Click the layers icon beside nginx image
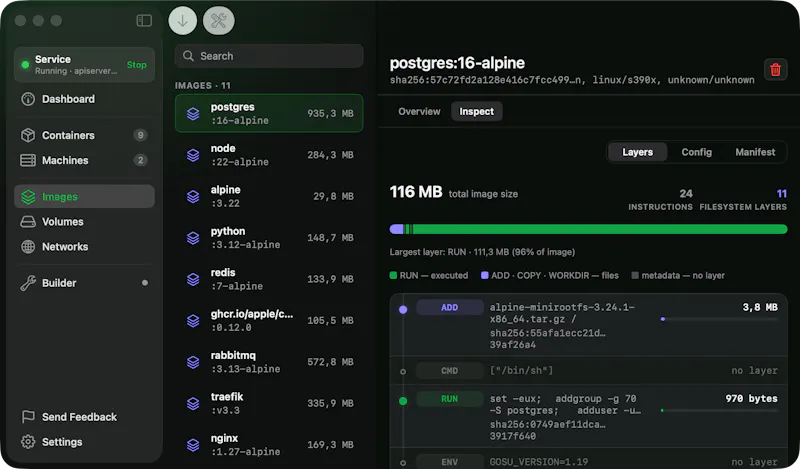Screen dimensions: 800x469 193,445
